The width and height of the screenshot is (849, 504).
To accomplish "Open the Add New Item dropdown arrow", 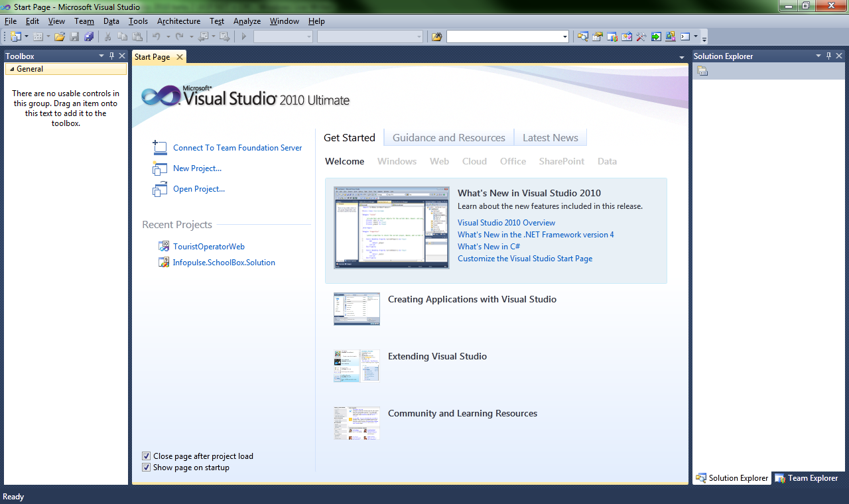I will (48, 36).
